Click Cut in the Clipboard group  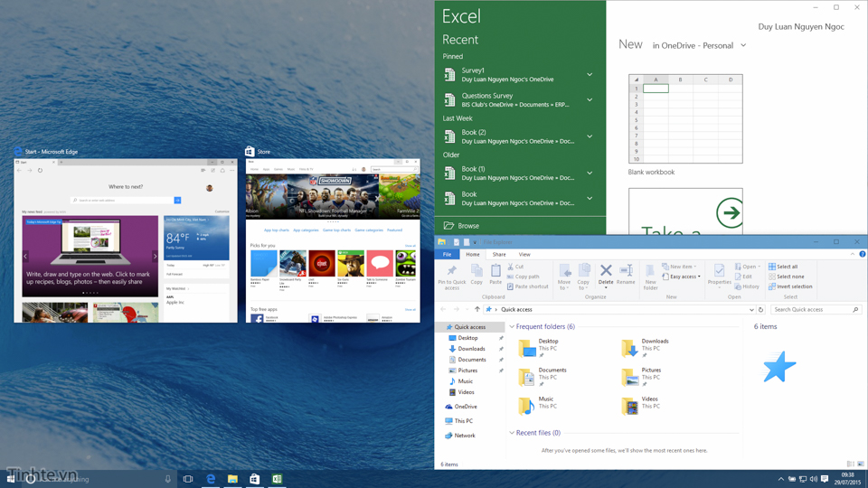[x=515, y=267]
